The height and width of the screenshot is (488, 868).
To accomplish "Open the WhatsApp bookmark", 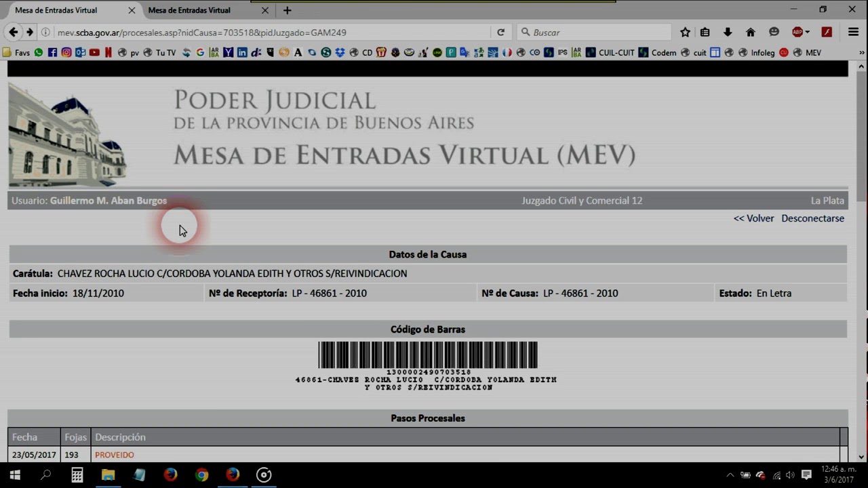I will click(x=39, y=52).
